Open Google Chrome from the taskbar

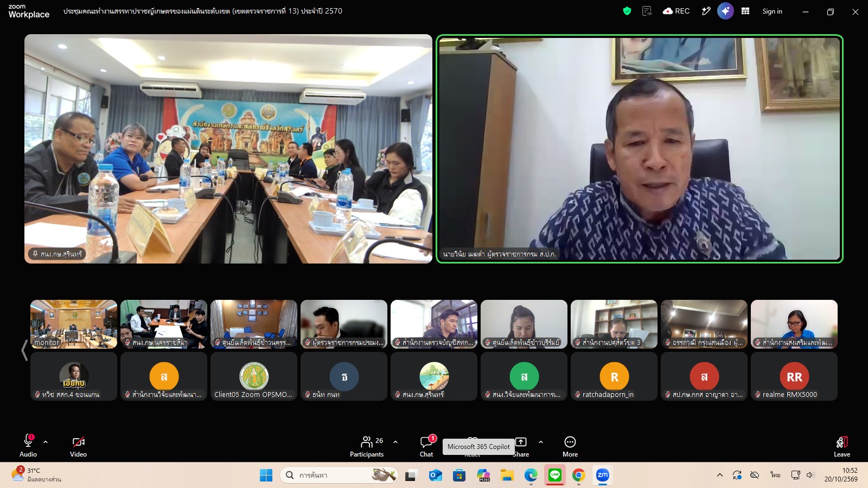coord(579,476)
